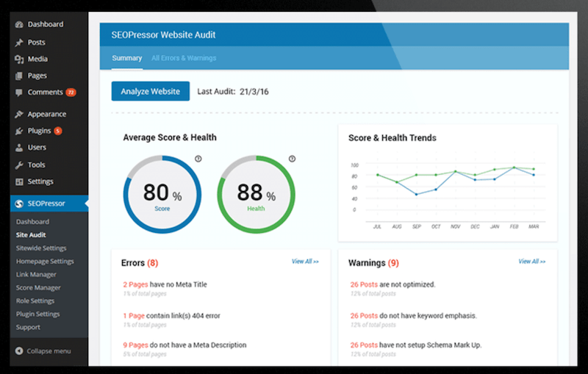Switch to the Summary tab
Viewport: 588px width, 374px height.
click(x=127, y=58)
